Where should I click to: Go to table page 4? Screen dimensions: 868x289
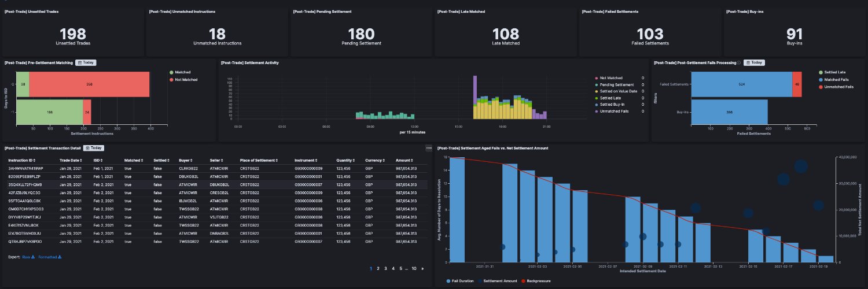[393, 269]
